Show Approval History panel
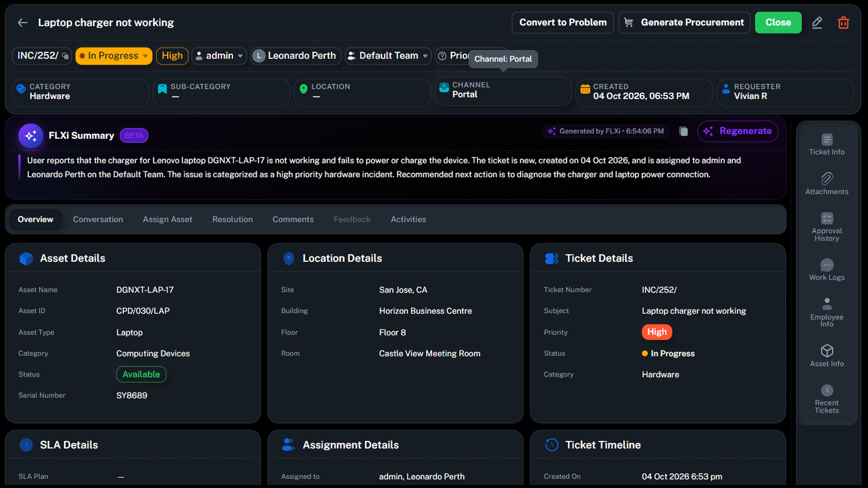The height and width of the screenshot is (488, 868). tap(827, 227)
